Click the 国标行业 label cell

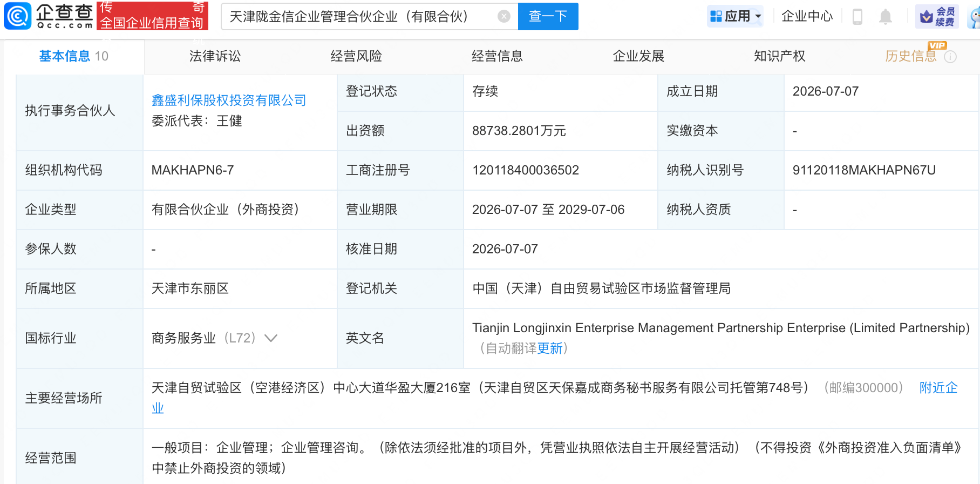click(80, 339)
